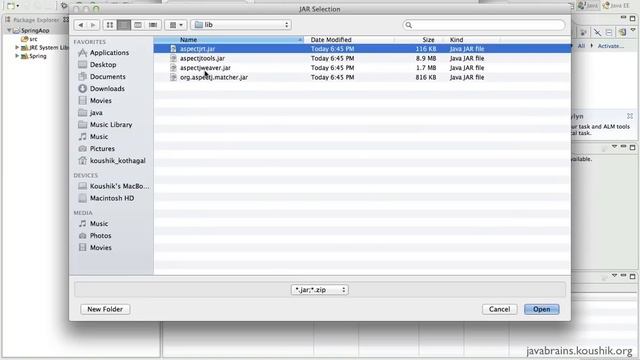Click the New Folder button
The image size is (640, 360).
pyautogui.click(x=105, y=309)
